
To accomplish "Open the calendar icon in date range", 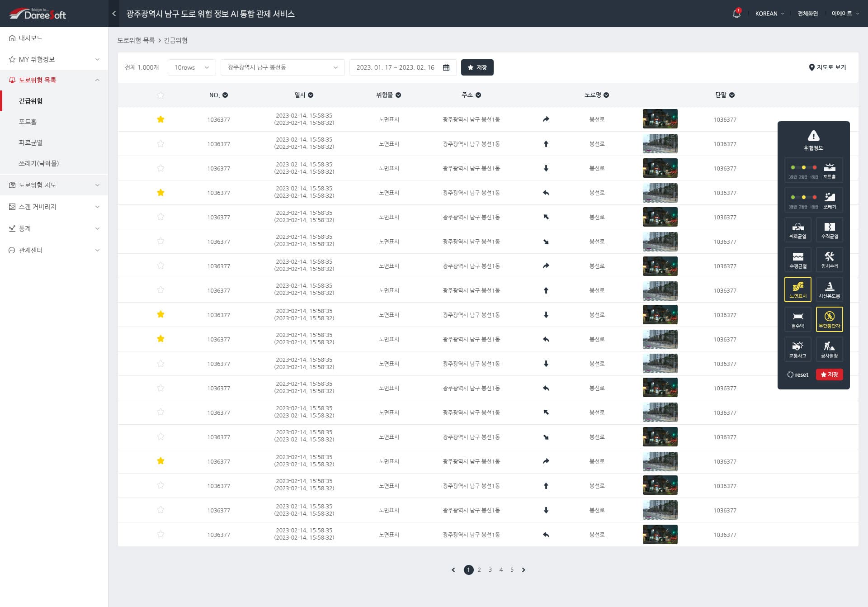I will 446,67.
